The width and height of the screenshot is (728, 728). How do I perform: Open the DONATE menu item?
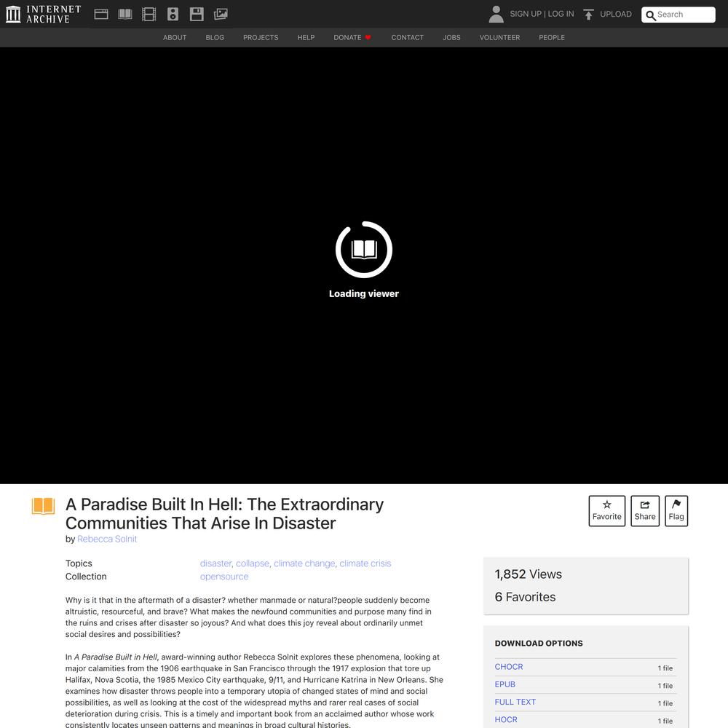pyautogui.click(x=347, y=38)
